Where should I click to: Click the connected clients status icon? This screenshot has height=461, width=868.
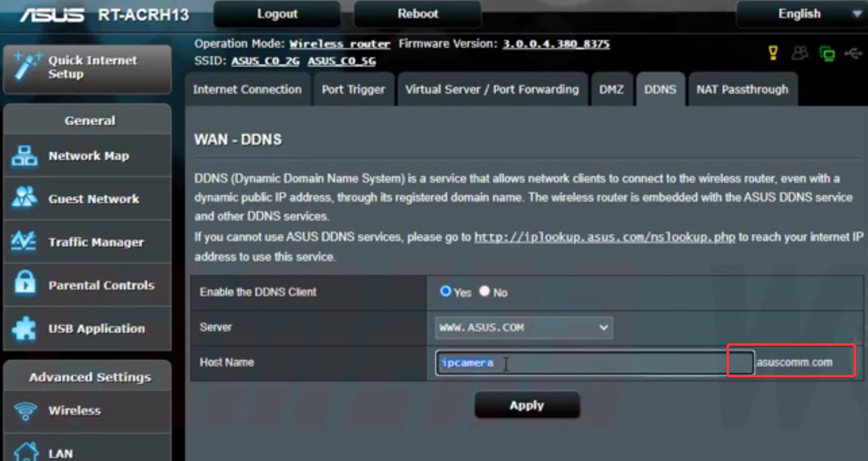coord(800,53)
